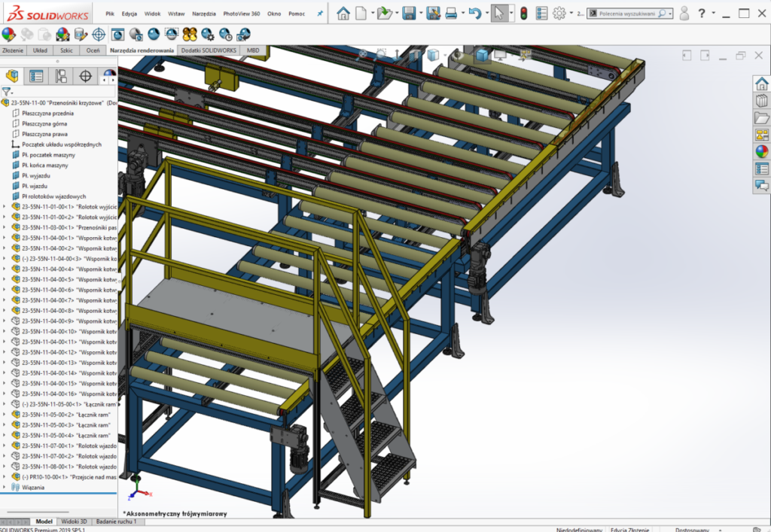
Task: Click the Edit Scene checkered icon
Action: (63, 35)
